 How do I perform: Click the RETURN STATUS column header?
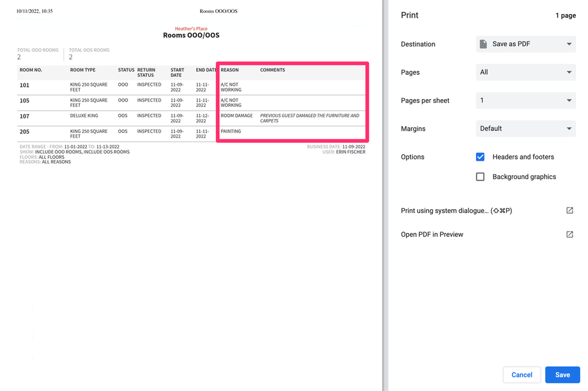146,72
